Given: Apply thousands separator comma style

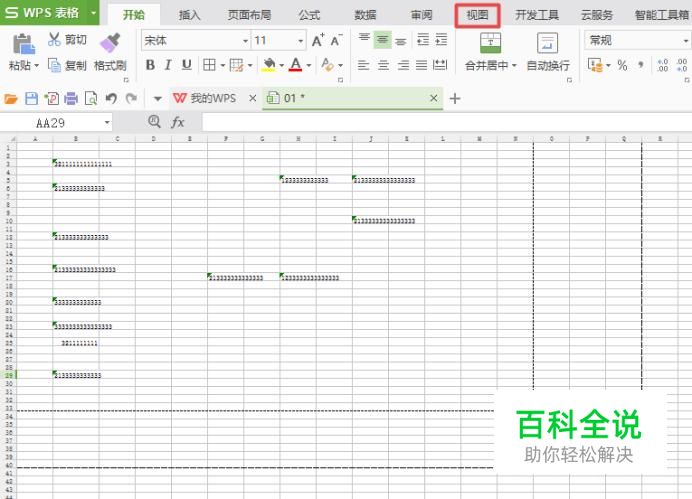Looking at the screenshot, I should pos(641,65).
